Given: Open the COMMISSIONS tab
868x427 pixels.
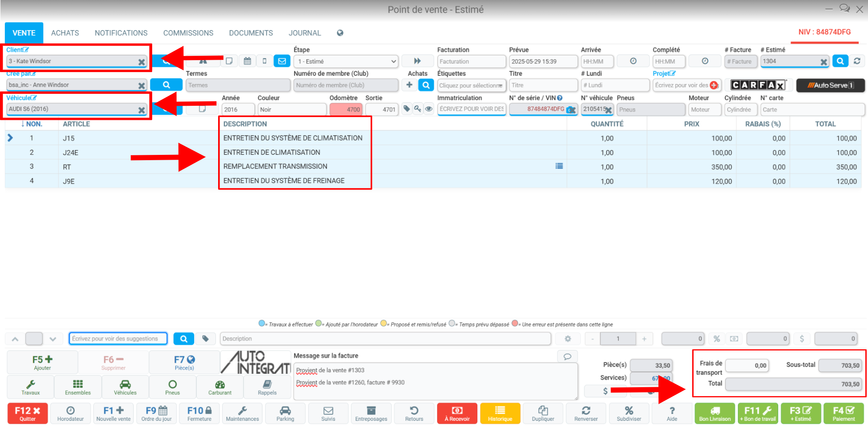Looking at the screenshot, I should point(188,33).
